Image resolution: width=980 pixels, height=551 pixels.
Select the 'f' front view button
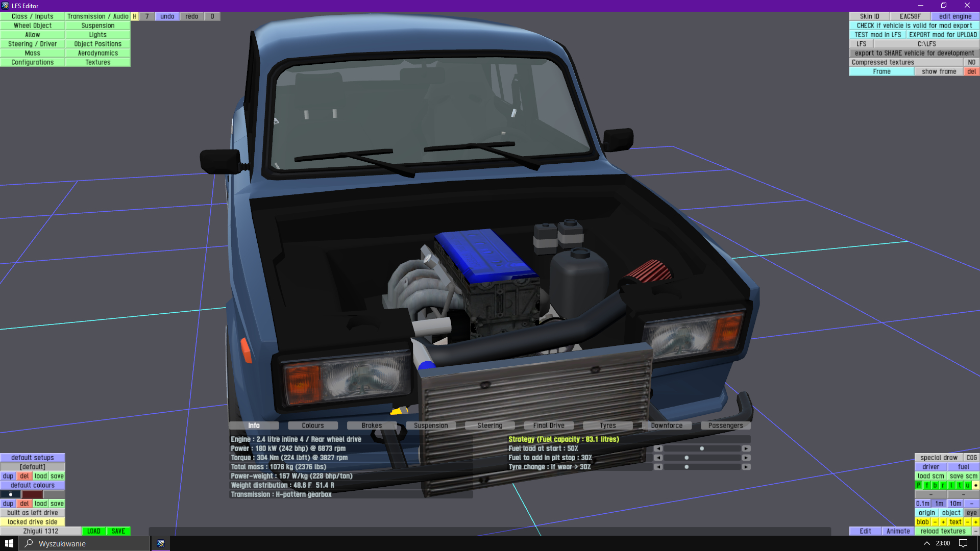tap(927, 485)
